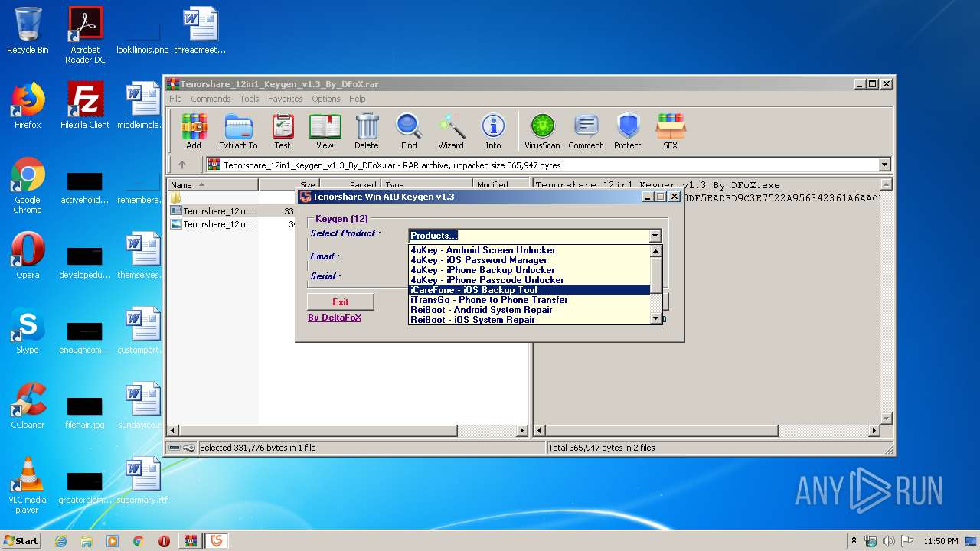The width and height of the screenshot is (980, 551).
Task: Run VirusScan from the toolbar
Action: click(x=542, y=132)
